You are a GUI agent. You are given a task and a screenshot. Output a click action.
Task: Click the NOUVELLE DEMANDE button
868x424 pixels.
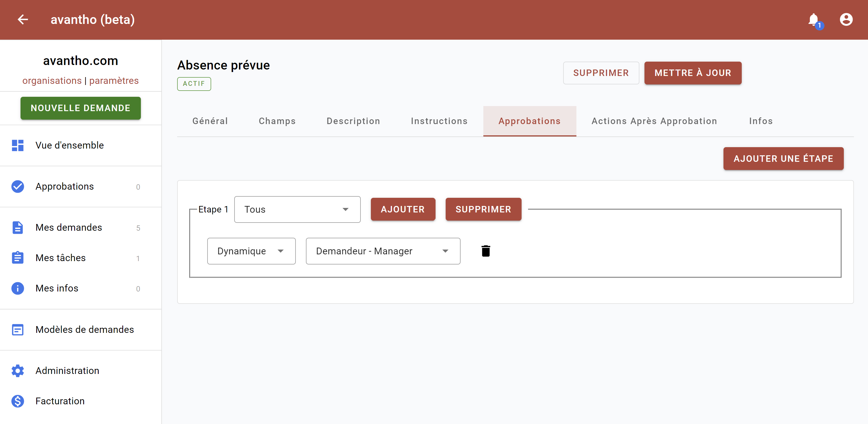click(x=80, y=108)
